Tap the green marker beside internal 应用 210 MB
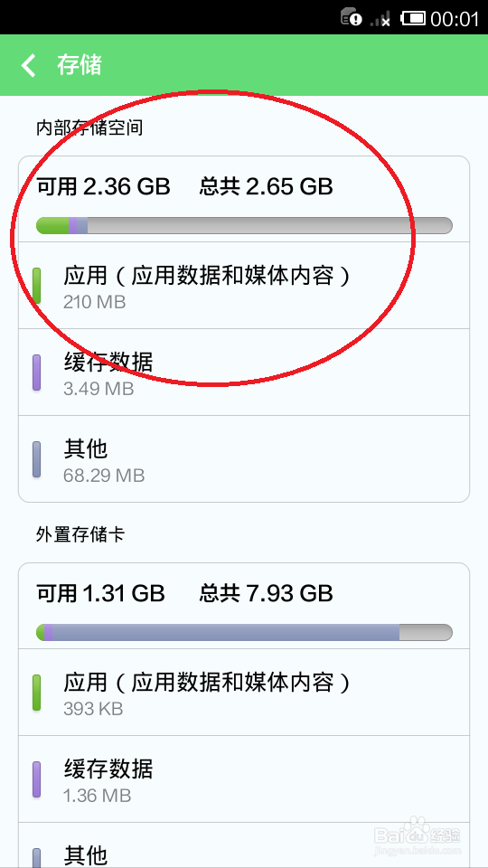The width and height of the screenshot is (488, 868). point(36,286)
